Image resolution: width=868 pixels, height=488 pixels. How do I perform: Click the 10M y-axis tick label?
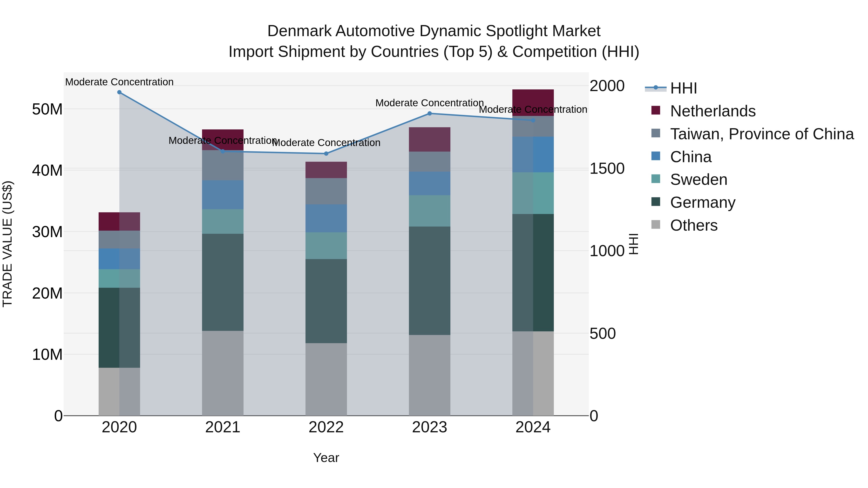click(47, 355)
